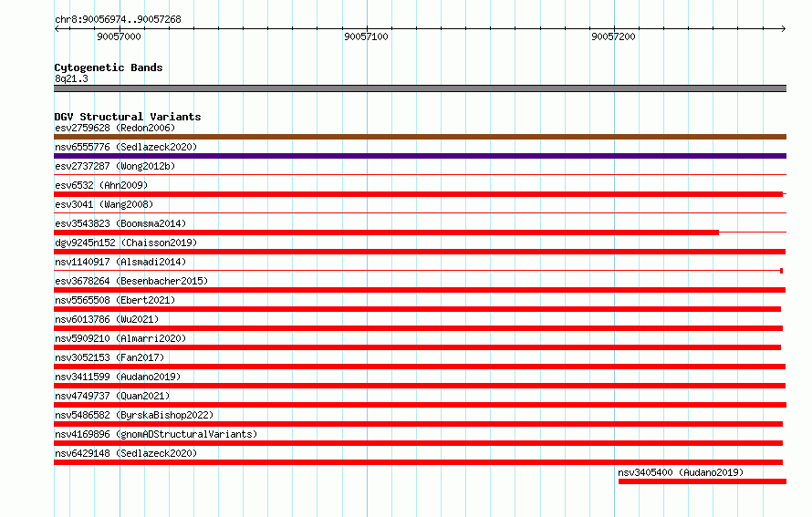Select the purple nsv6555776 variant bar
This screenshot has width=812, height=517.
pyautogui.click(x=420, y=156)
